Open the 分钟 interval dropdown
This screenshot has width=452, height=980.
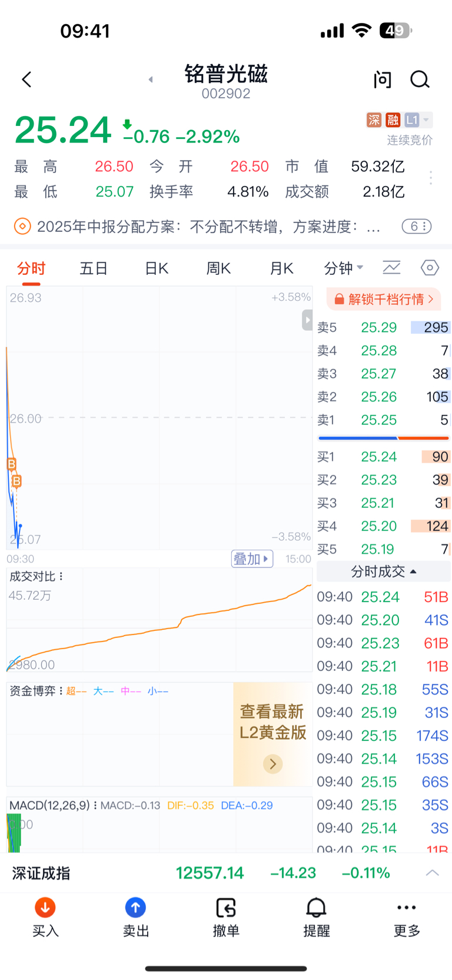click(x=344, y=268)
